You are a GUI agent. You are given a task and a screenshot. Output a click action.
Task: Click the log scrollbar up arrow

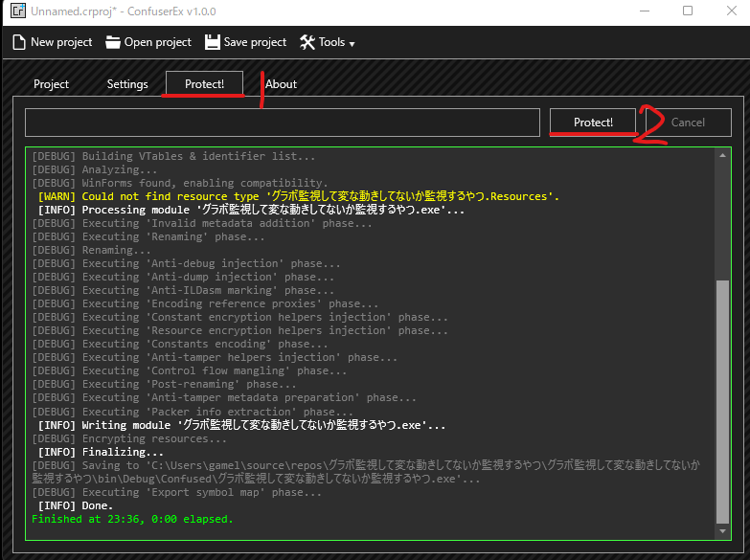pyautogui.click(x=722, y=155)
